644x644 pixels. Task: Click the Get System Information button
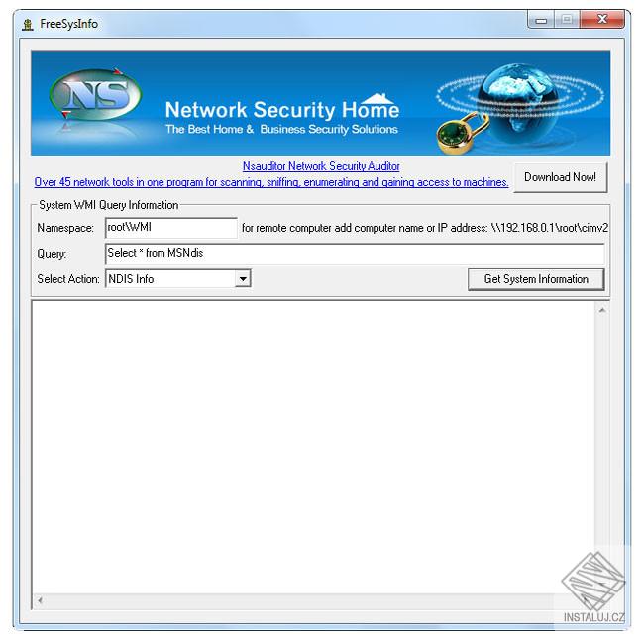(x=536, y=279)
